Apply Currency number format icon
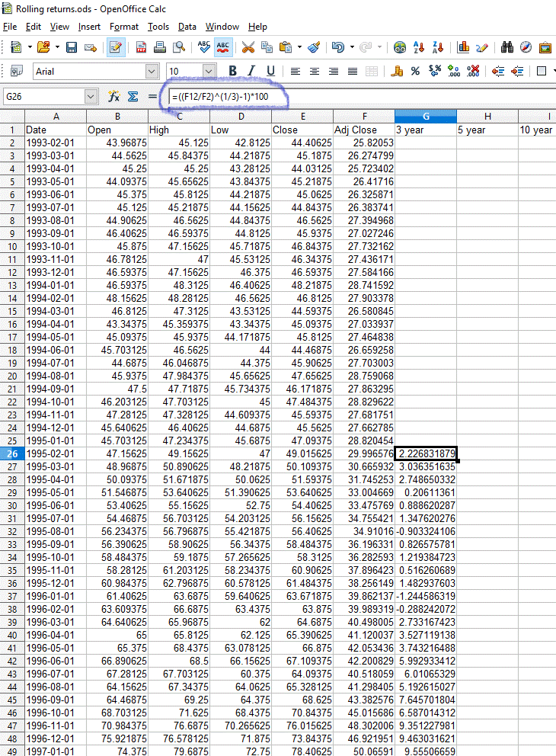This screenshot has height=756, width=556. (397, 72)
